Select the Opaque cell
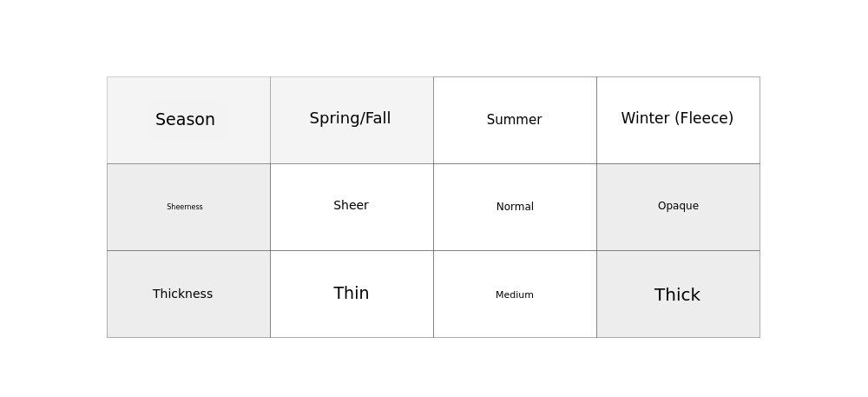This screenshot has width=868, height=397. [x=678, y=207]
